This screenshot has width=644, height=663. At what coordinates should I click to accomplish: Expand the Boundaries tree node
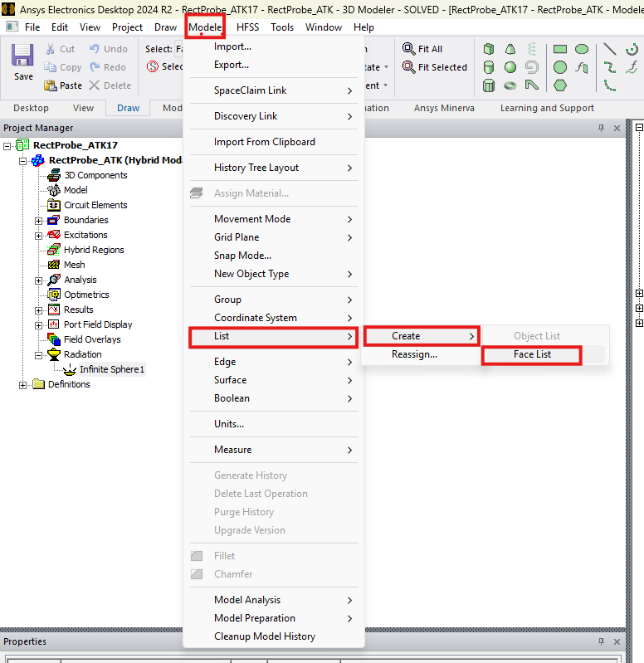point(39,220)
